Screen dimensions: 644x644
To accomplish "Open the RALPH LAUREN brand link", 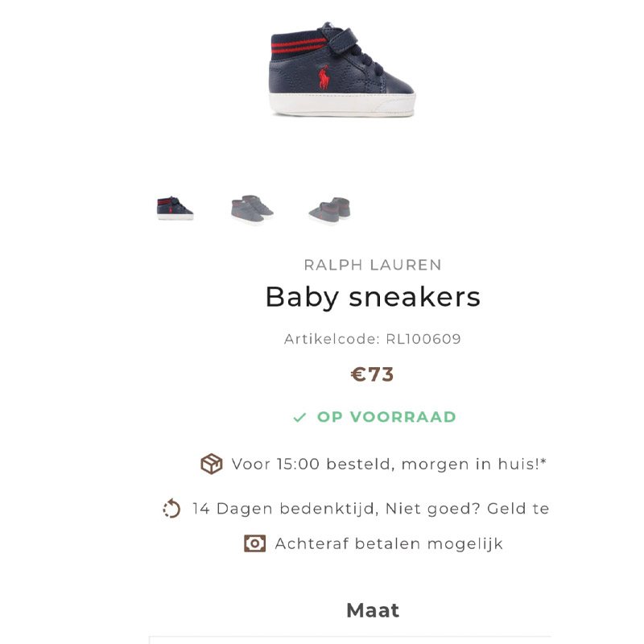I will coord(373,265).
